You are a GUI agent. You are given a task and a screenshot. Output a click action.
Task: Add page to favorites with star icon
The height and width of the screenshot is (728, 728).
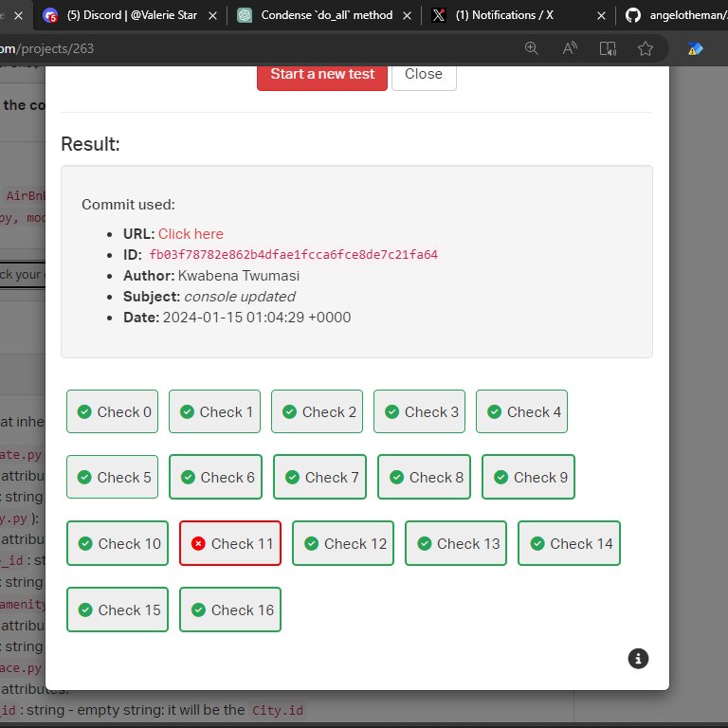[x=646, y=48]
